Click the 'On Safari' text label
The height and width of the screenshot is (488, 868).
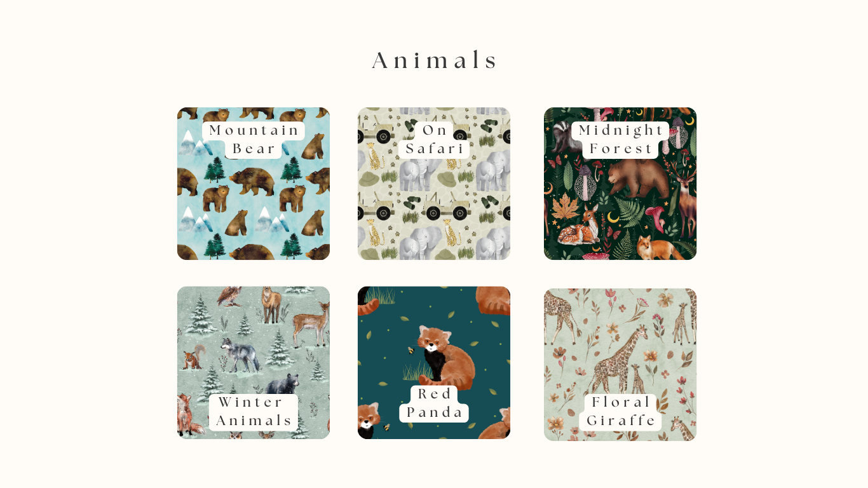434,140
